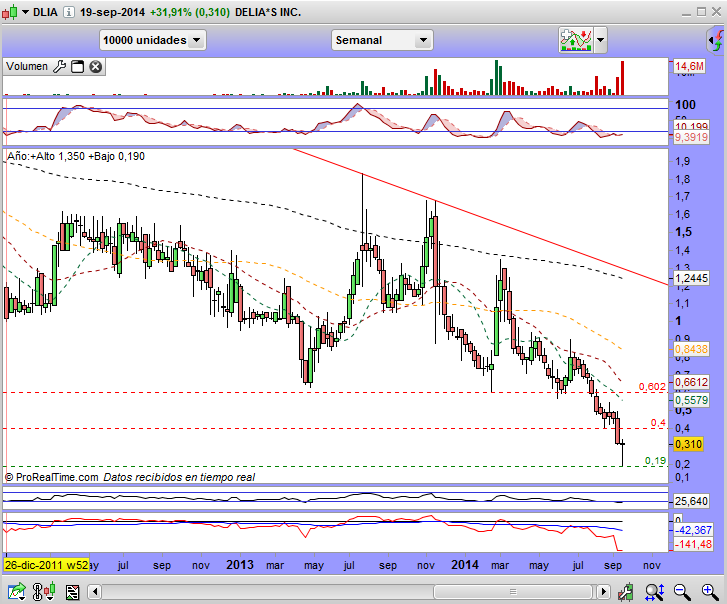Expand the indicators icon dropdown arrow
This screenshot has width=727, height=604.
tap(600, 40)
